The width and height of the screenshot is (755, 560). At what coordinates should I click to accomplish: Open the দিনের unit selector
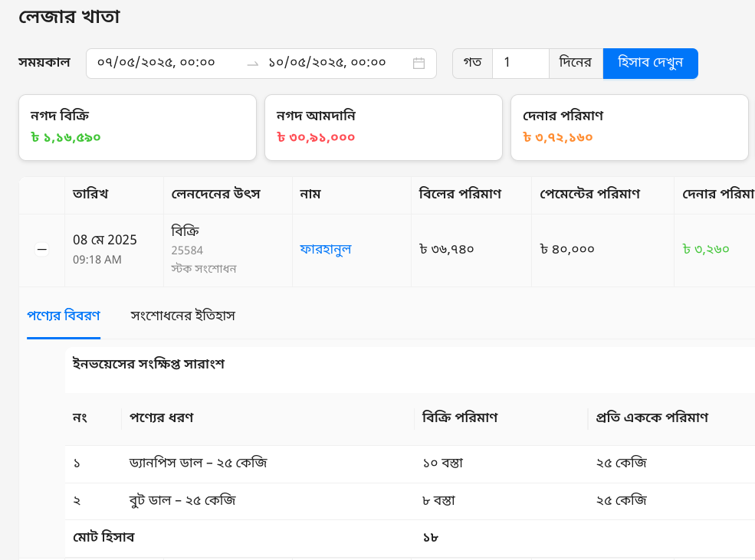click(x=575, y=64)
